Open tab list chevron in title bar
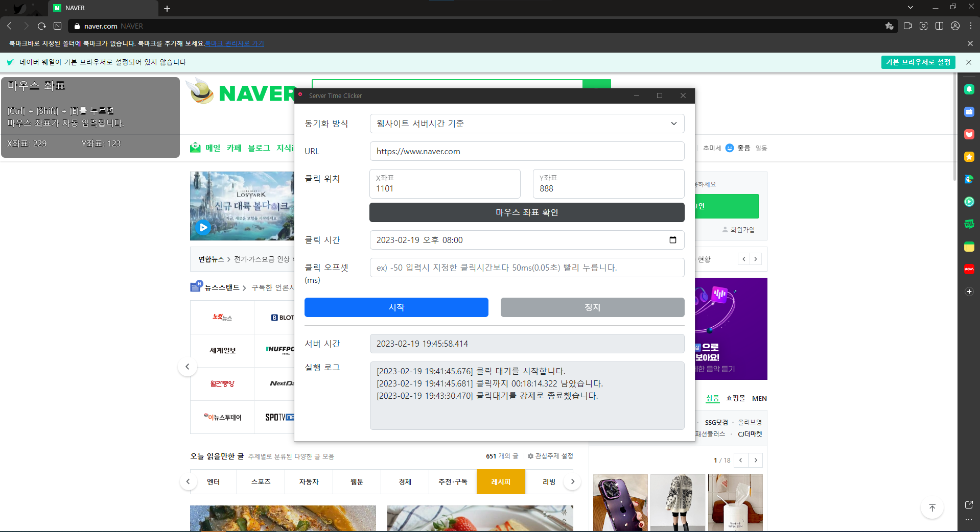Image resolution: width=980 pixels, height=532 pixels. tap(910, 7)
